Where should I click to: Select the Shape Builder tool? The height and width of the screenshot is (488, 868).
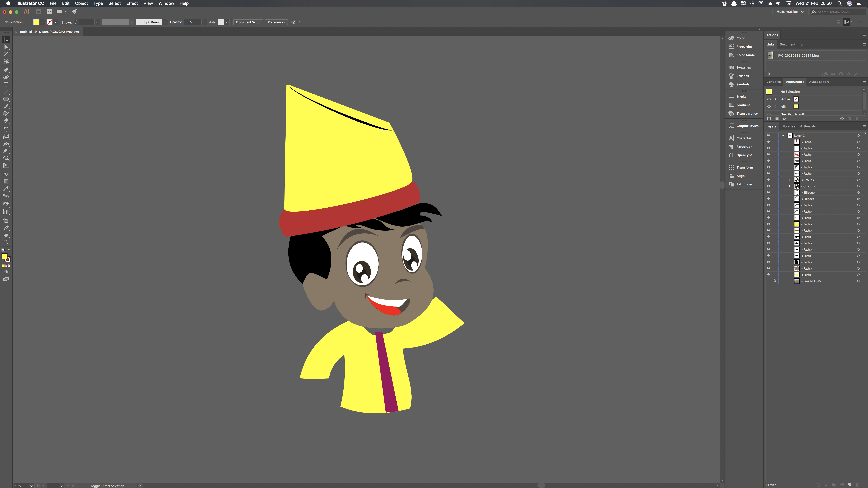pos(6,158)
